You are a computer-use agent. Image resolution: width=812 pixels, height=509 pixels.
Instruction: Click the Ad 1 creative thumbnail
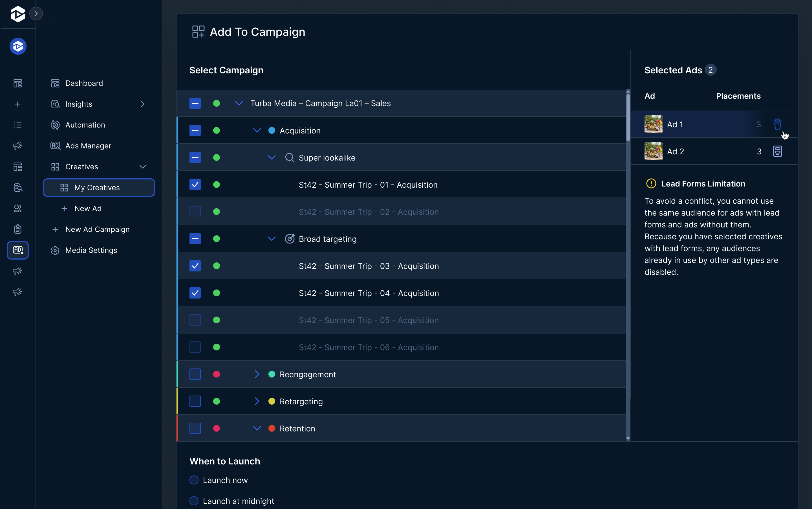pyautogui.click(x=653, y=124)
